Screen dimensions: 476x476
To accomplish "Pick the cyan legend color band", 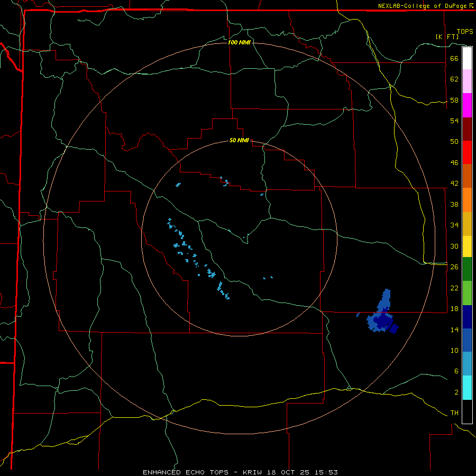I will tap(467, 388).
